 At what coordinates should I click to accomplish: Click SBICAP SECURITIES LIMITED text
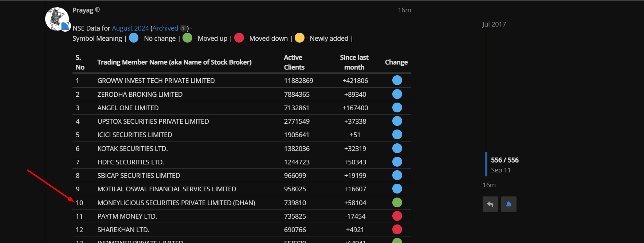coord(139,176)
